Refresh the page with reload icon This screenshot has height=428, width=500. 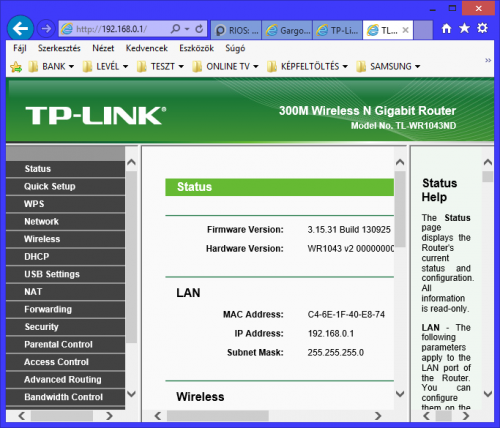point(199,29)
